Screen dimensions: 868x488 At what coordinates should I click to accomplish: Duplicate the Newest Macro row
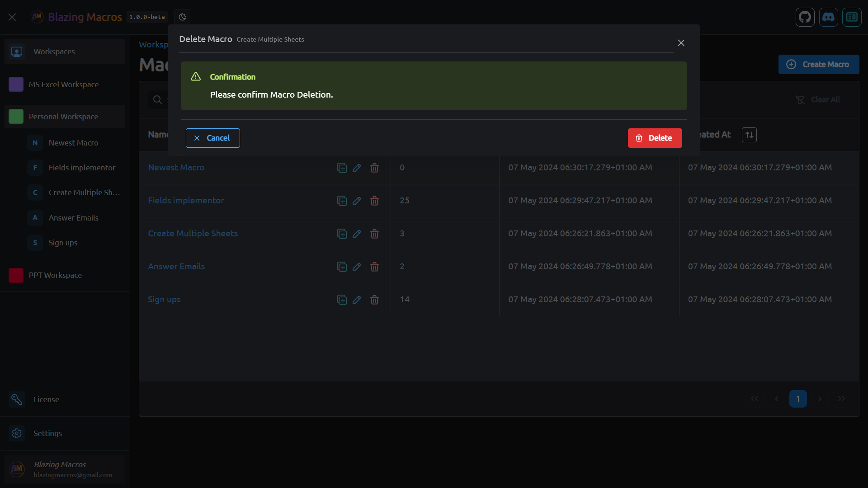click(x=342, y=168)
